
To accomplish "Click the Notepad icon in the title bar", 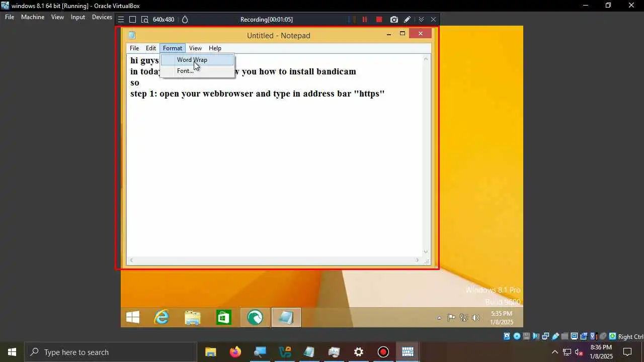I will pyautogui.click(x=132, y=35).
